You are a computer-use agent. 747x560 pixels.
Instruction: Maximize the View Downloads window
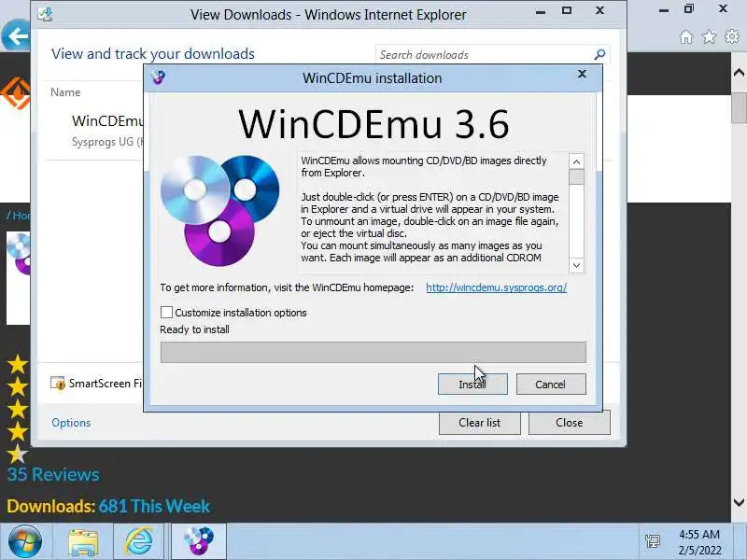(x=567, y=10)
